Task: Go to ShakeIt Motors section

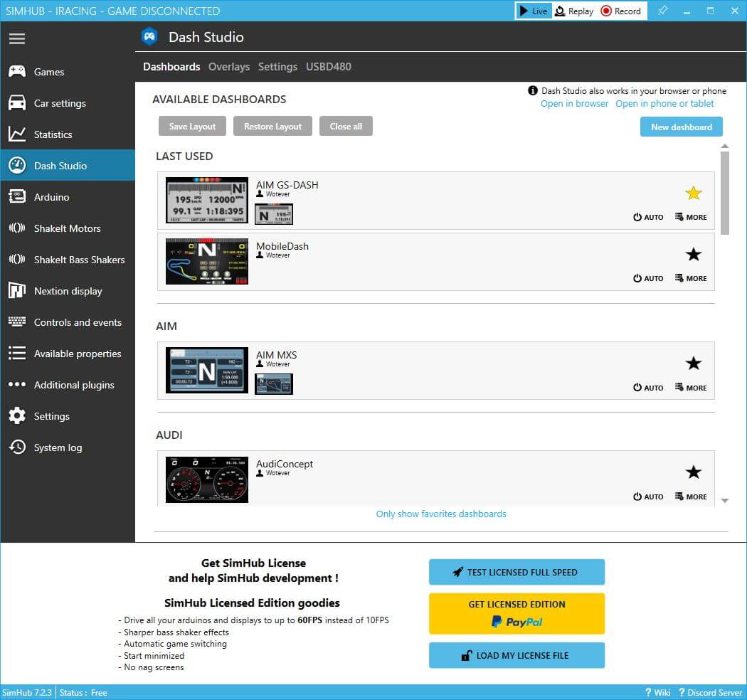Action: tap(67, 228)
